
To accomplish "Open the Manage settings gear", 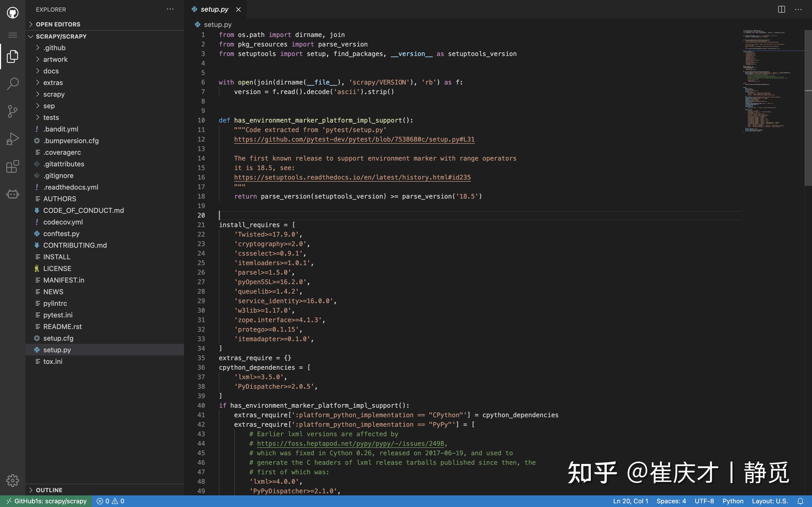I will pos(12,481).
